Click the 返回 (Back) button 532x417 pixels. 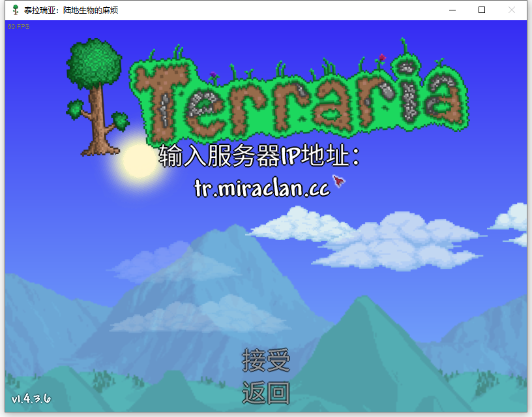pyautogui.click(x=265, y=393)
